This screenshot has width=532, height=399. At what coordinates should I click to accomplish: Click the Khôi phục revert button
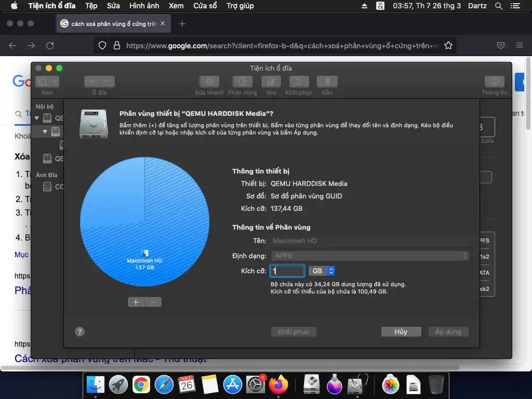pyautogui.click(x=294, y=332)
